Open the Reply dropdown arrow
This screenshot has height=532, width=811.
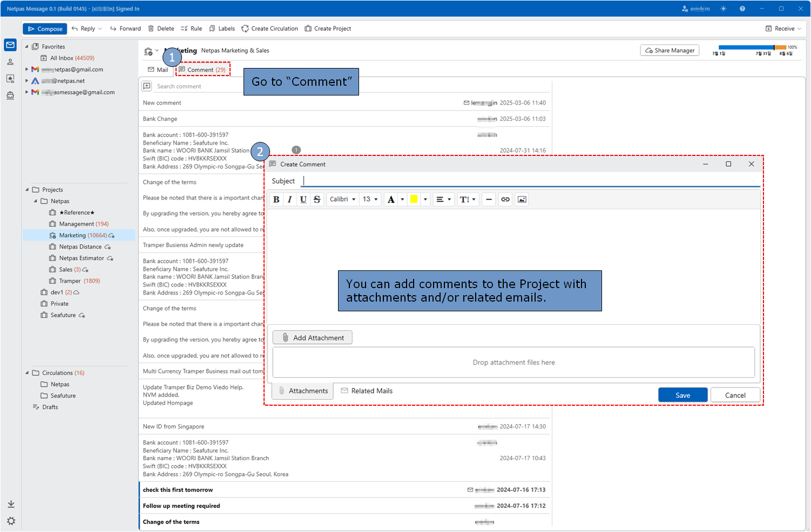[x=100, y=29]
